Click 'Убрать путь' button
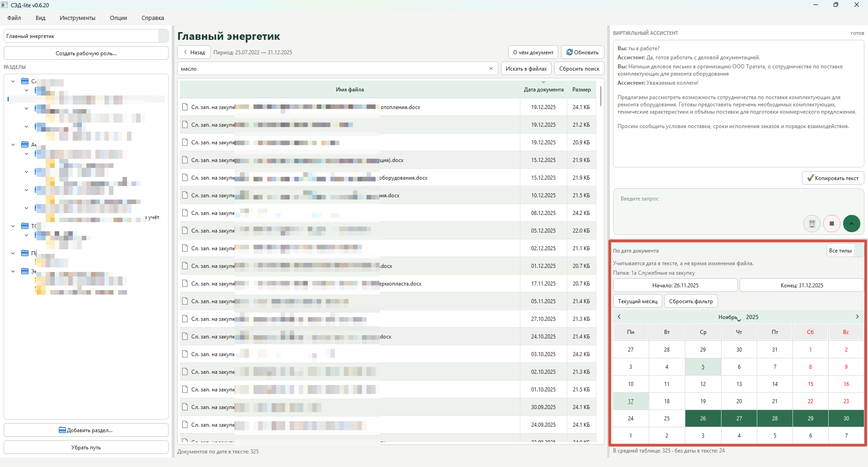868x467 pixels. [86, 447]
